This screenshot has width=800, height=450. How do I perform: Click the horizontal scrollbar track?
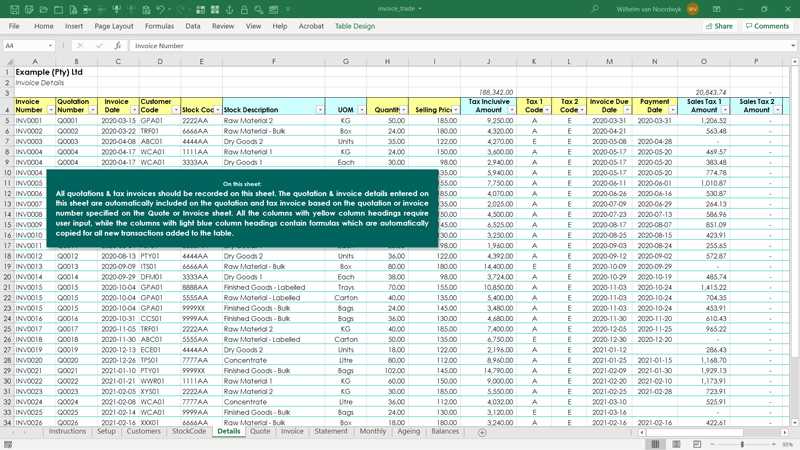[713, 432]
